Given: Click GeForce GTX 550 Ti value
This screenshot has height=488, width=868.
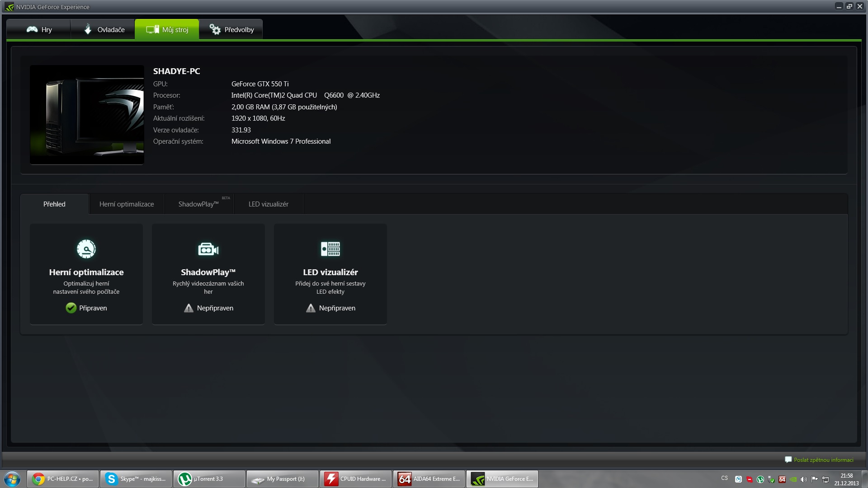Looking at the screenshot, I should coord(260,84).
